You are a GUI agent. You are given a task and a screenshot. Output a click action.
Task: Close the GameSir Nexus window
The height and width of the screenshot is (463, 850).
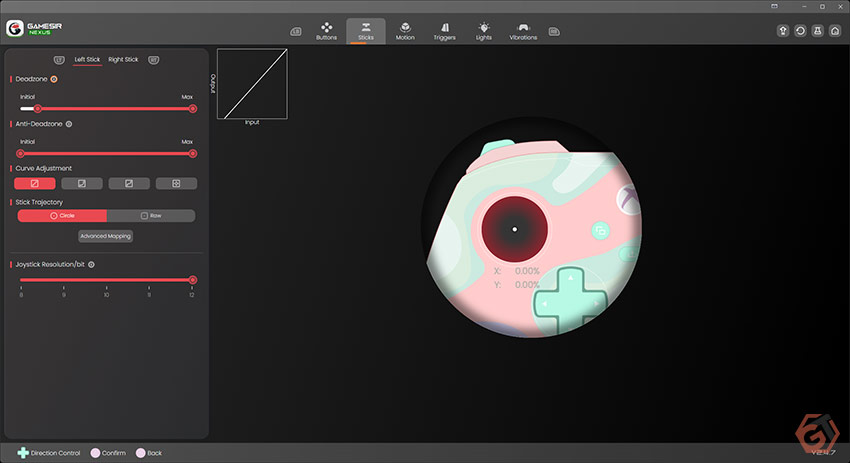coord(840,6)
